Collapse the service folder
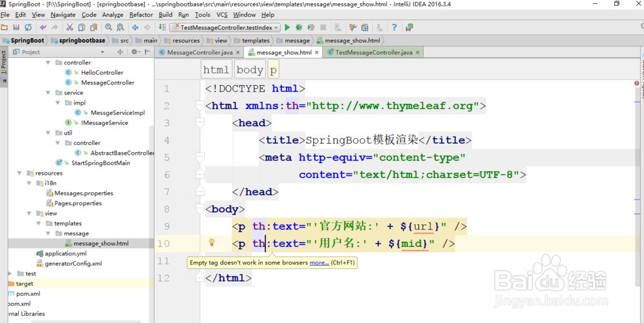Screen dimensions: 644x323 pos(48,93)
